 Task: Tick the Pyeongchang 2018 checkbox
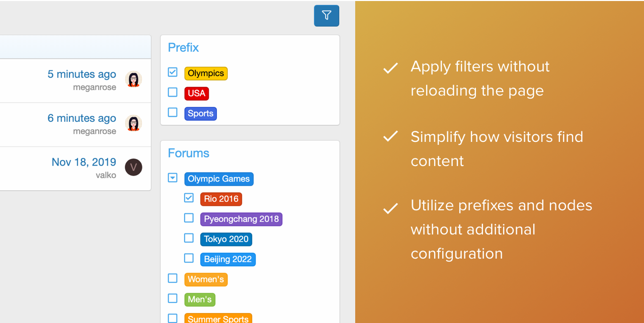pyautogui.click(x=189, y=218)
